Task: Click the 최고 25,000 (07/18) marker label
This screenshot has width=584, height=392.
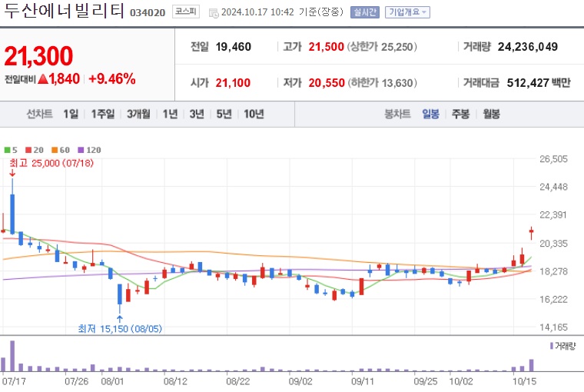Action: [x=51, y=163]
